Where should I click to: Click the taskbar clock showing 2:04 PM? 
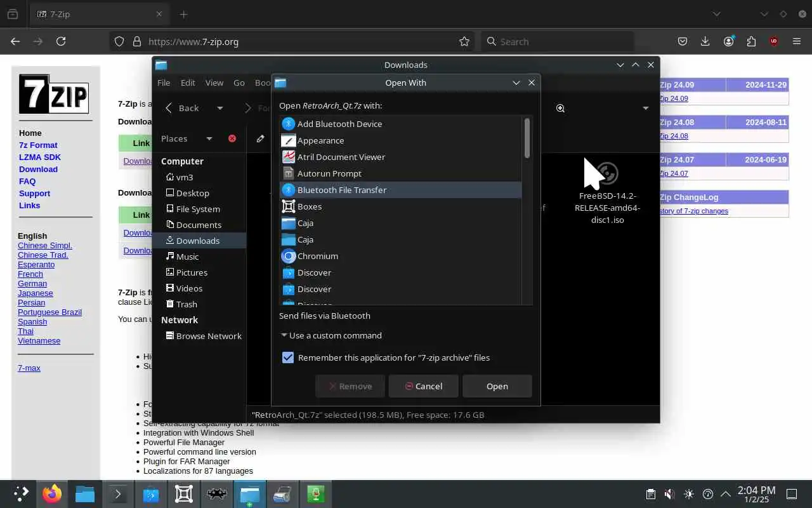[x=756, y=494]
